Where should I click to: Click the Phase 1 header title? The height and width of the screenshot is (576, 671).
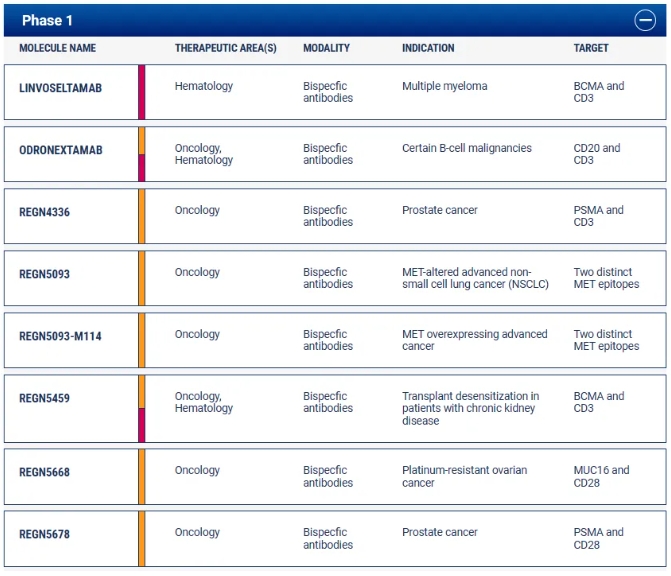pyautogui.click(x=47, y=20)
